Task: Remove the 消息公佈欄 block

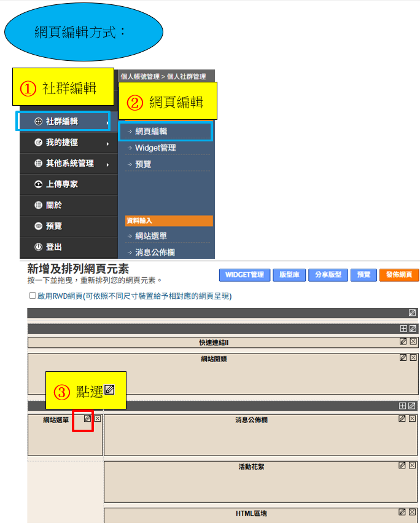Action: pyautogui.click(x=412, y=419)
